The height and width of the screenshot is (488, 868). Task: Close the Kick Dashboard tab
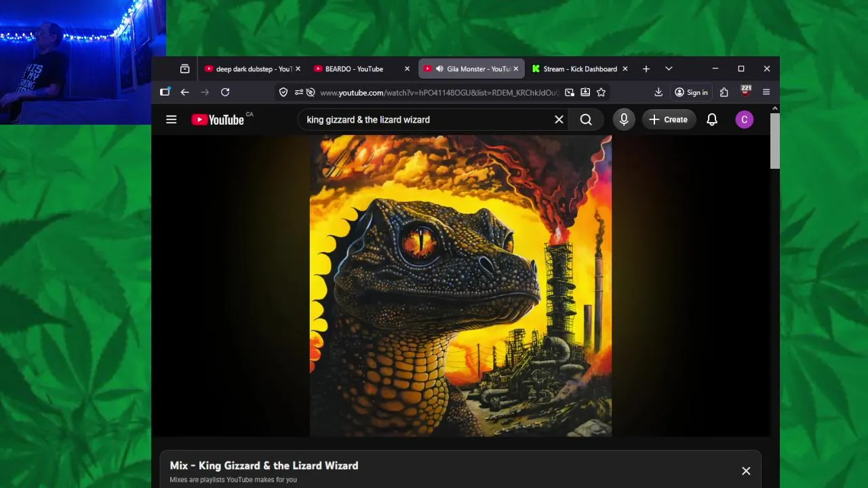(625, 68)
